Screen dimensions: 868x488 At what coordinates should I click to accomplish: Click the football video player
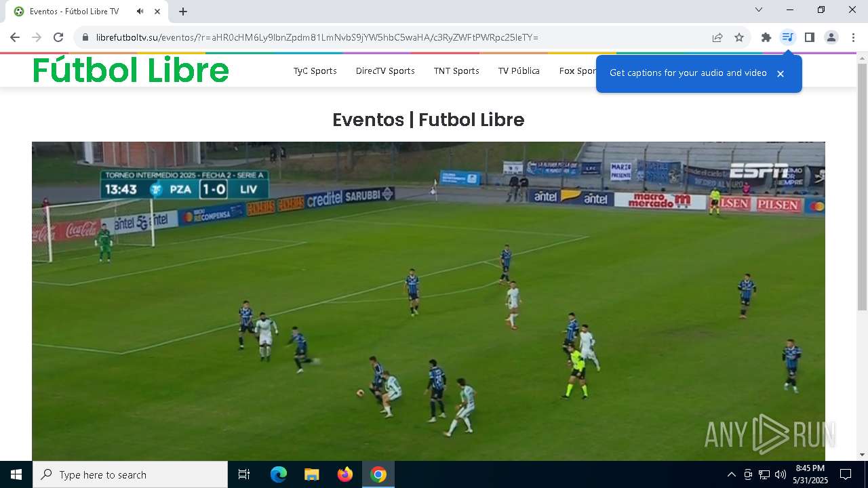click(x=429, y=301)
